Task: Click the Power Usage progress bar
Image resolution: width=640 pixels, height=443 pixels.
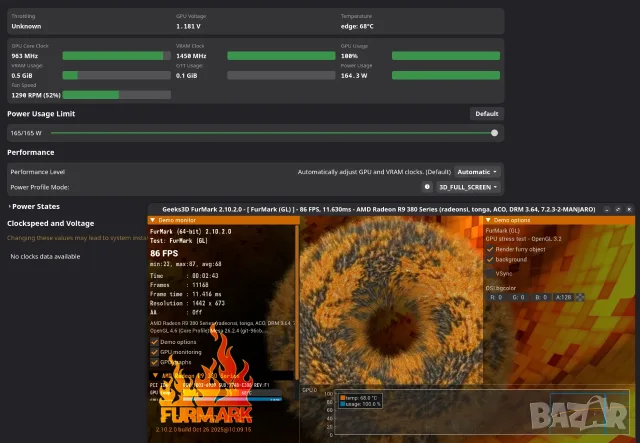Action: point(446,75)
